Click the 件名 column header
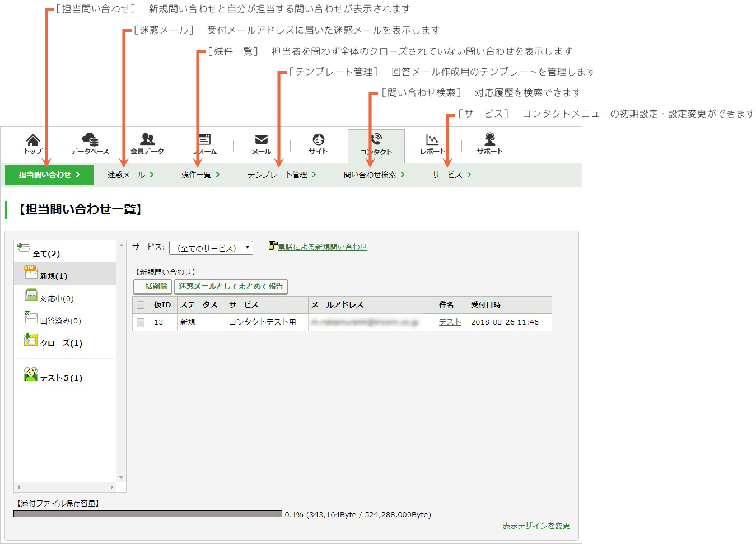The image size is (756, 544). (x=452, y=305)
